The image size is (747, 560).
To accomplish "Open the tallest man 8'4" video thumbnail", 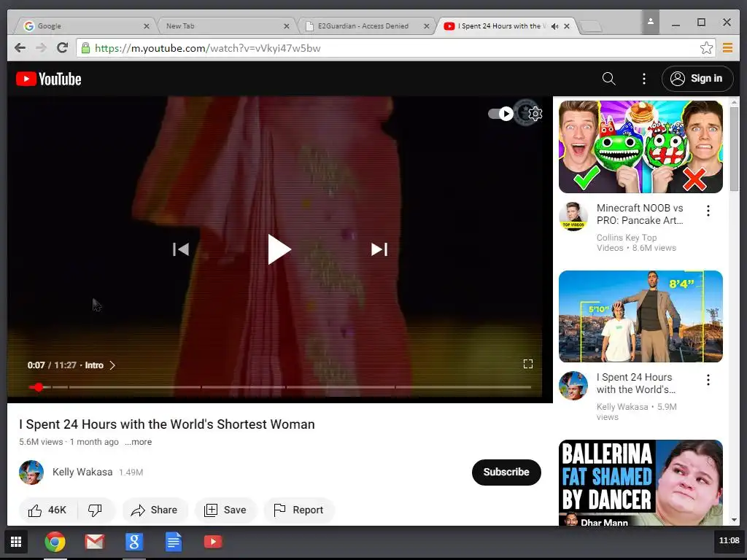I will point(640,316).
